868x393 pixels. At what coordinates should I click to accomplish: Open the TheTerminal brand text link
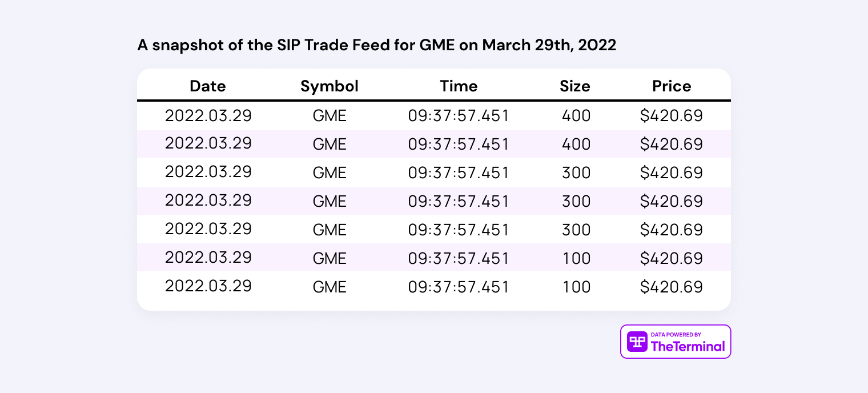[x=688, y=346]
